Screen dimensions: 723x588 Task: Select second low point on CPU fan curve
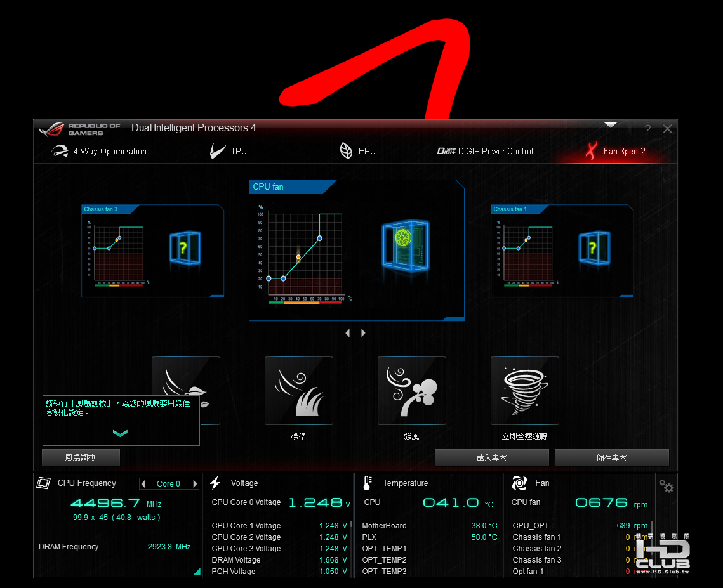point(283,278)
